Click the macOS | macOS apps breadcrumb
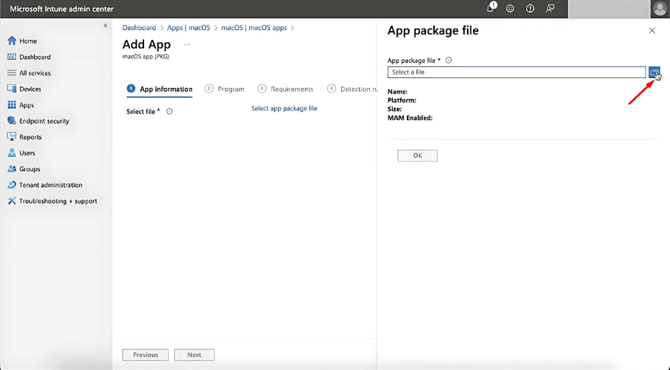 click(x=254, y=28)
